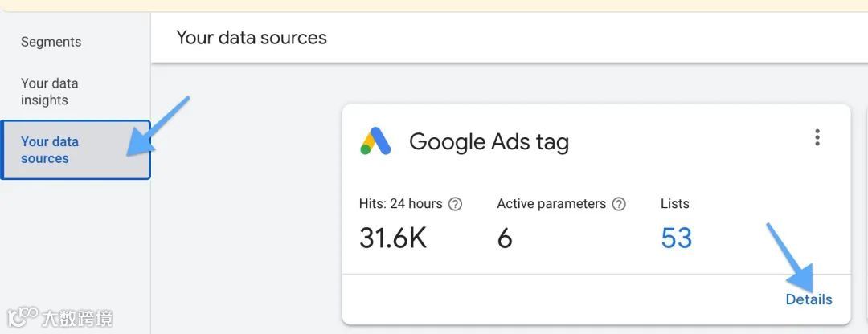The height and width of the screenshot is (334, 868).
Task: Open the three-dot menu on Google Ads tag card
Action: coord(817,137)
